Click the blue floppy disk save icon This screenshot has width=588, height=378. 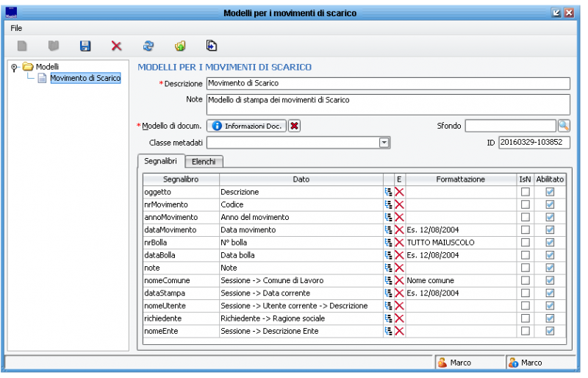tap(85, 46)
